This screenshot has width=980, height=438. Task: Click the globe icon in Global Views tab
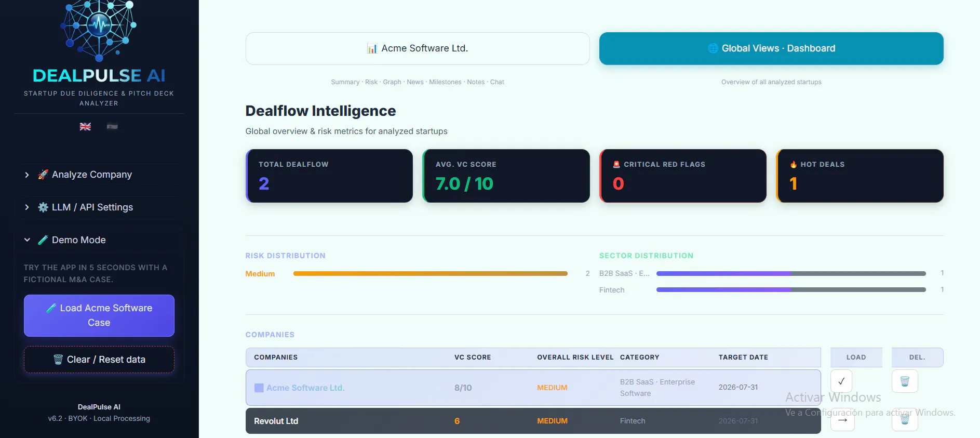(713, 48)
